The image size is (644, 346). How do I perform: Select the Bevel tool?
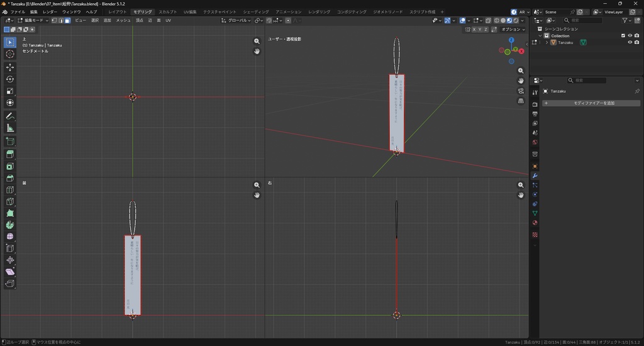pyautogui.click(x=10, y=178)
